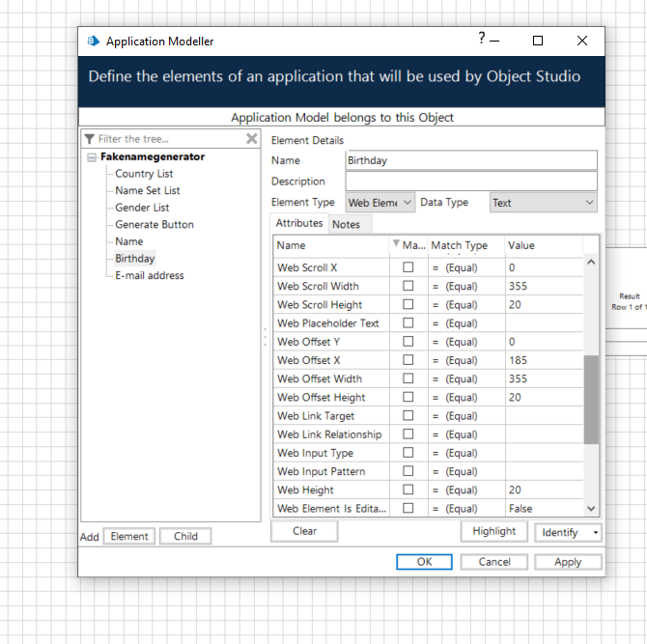647x644 pixels.
Task: Click the Match column filter icon
Action: click(x=396, y=245)
